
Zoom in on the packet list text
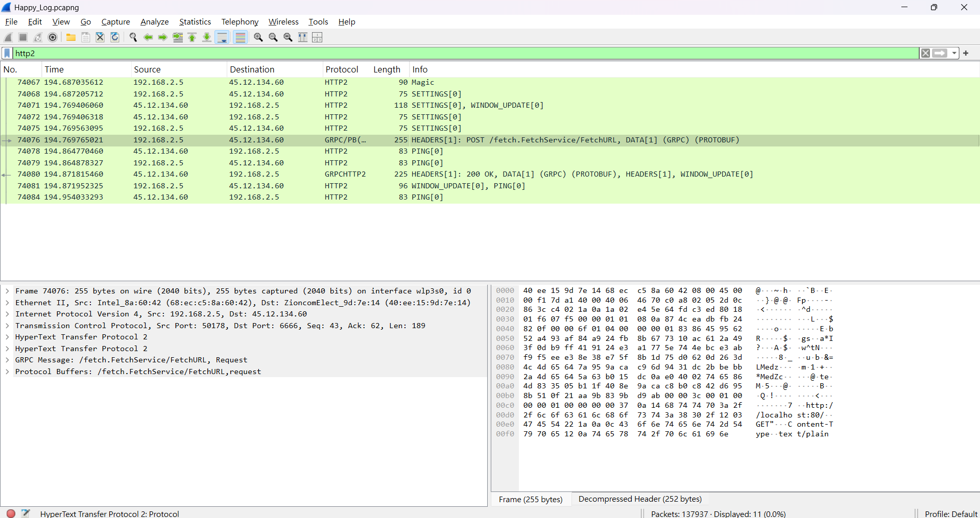click(258, 37)
